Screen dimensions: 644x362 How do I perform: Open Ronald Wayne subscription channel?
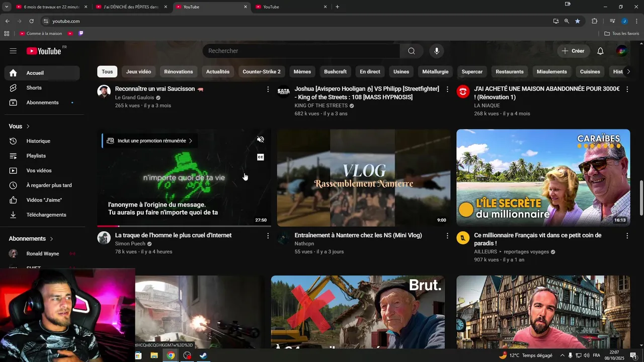pyautogui.click(x=42, y=254)
